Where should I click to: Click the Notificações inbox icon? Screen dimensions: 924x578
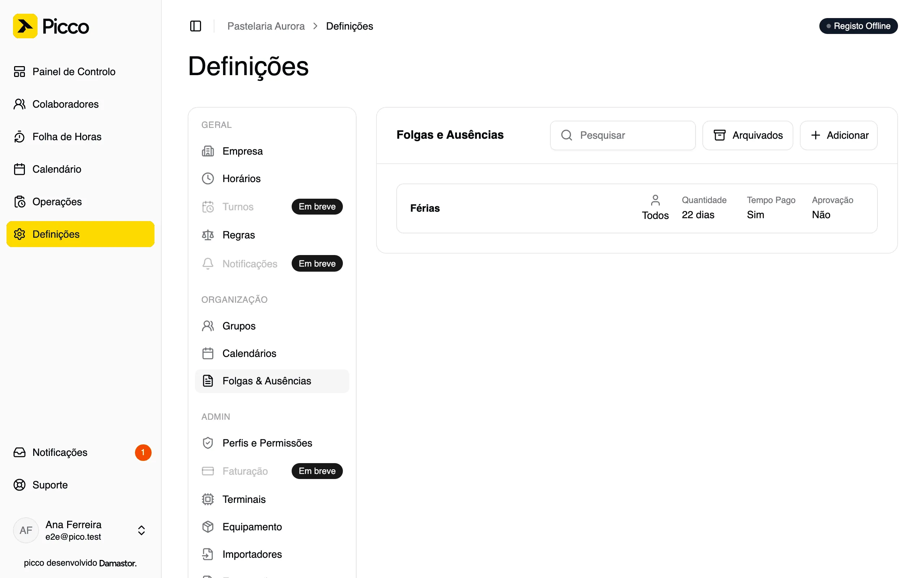tap(19, 452)
